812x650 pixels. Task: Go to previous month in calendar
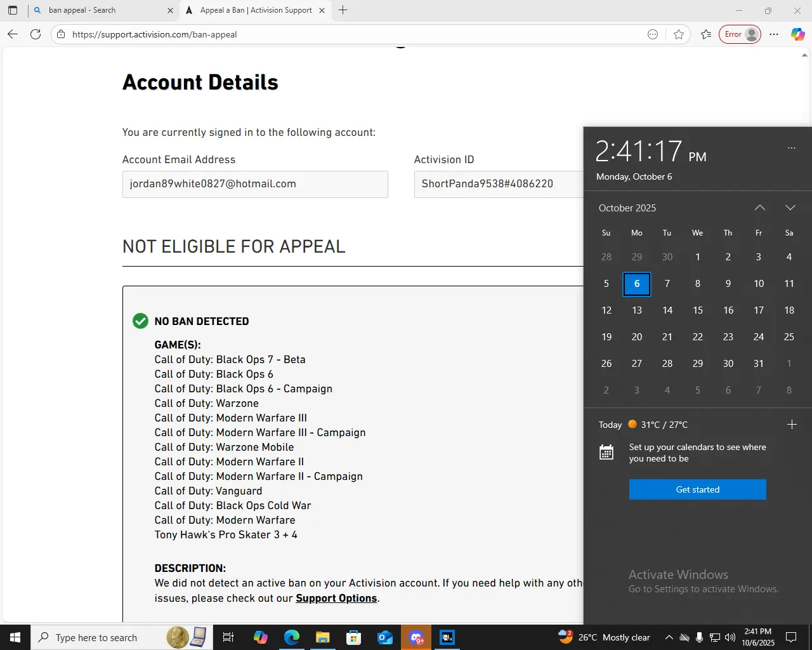759,208
